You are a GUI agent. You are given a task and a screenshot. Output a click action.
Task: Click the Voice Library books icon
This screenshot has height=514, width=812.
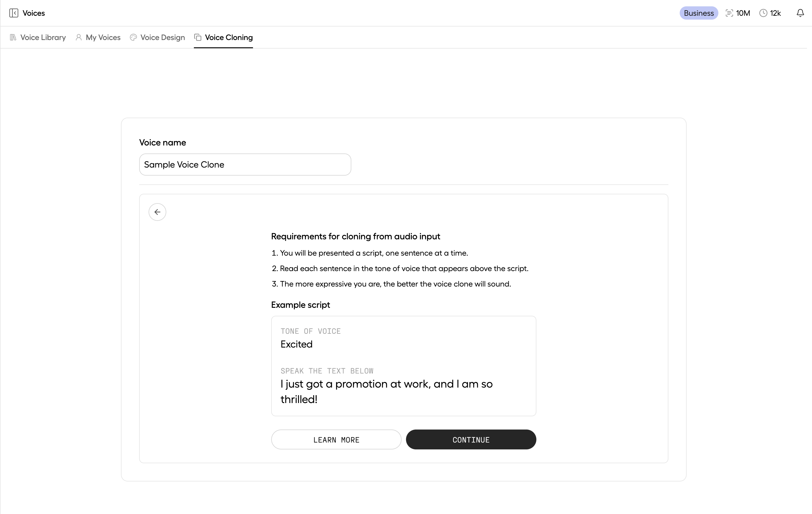coord(13,38)
